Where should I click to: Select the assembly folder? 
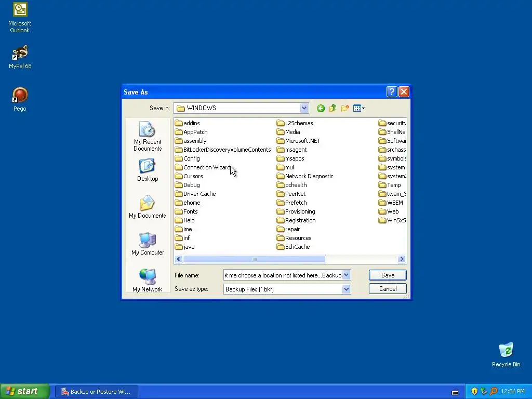pos(191,141)
